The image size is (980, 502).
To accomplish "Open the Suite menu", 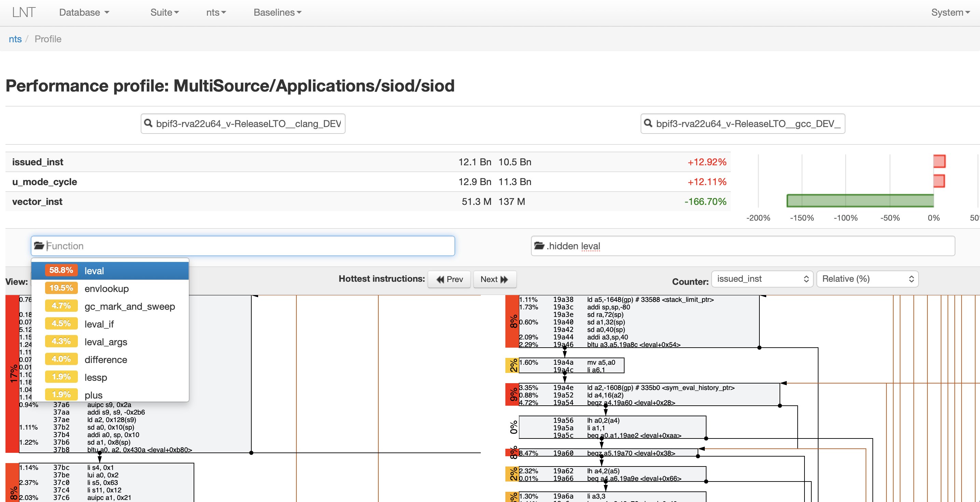I will coord(164,12).
